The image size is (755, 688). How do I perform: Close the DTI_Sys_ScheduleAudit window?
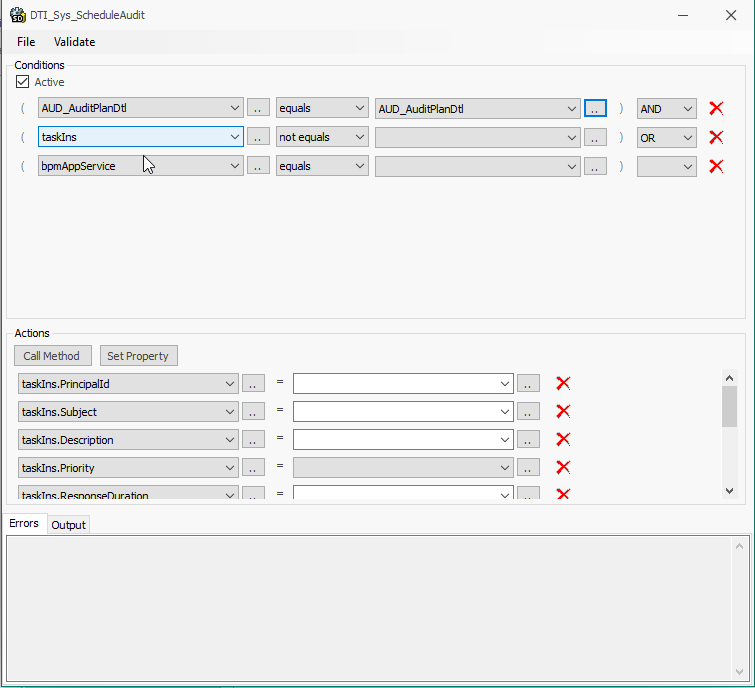pos(731,15)
